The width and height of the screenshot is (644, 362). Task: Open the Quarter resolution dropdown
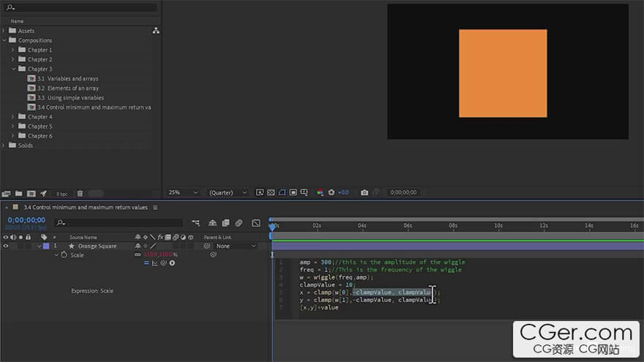tap(228, 192)
